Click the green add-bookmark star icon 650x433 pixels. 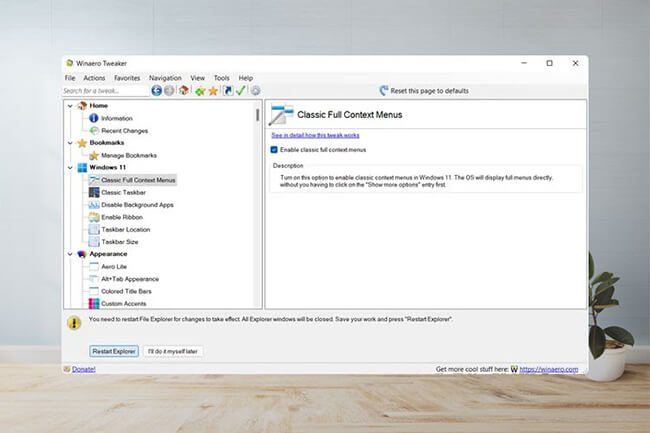pos(200,91)
